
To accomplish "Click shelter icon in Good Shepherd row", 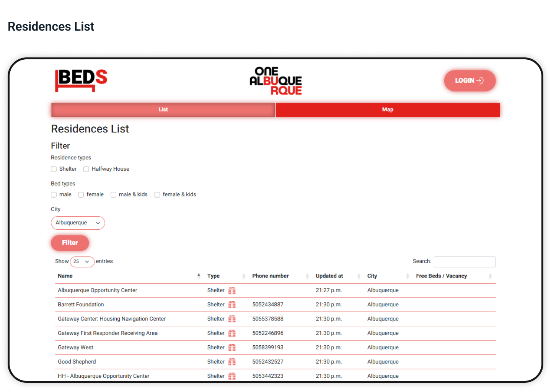I will pyautogui.click(x=232, y=362).
